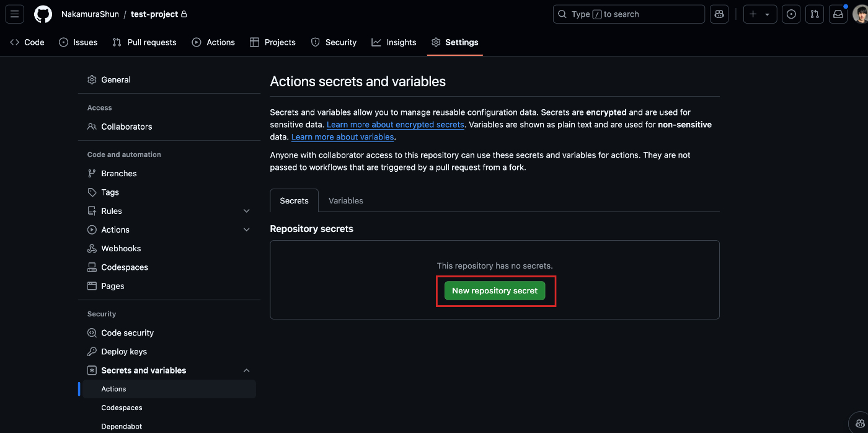Click the GitHub logo
The width and height of the screenshot is (868, 433).
(x=43, y=14)
